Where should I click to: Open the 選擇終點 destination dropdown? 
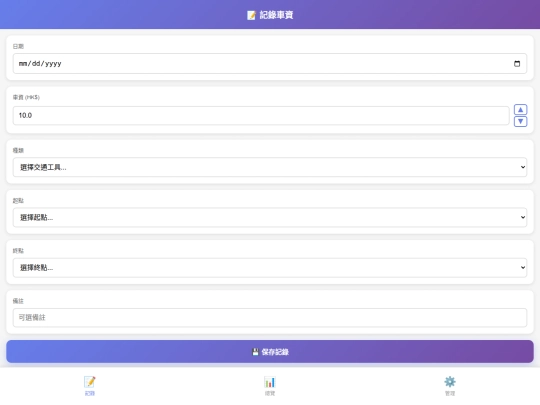coord(270,268)
